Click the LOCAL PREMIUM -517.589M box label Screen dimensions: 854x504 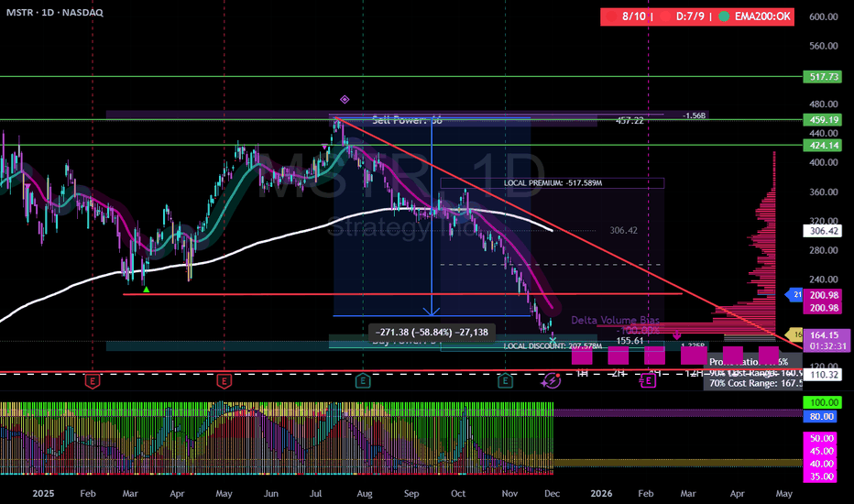click(x=552, y=183)
